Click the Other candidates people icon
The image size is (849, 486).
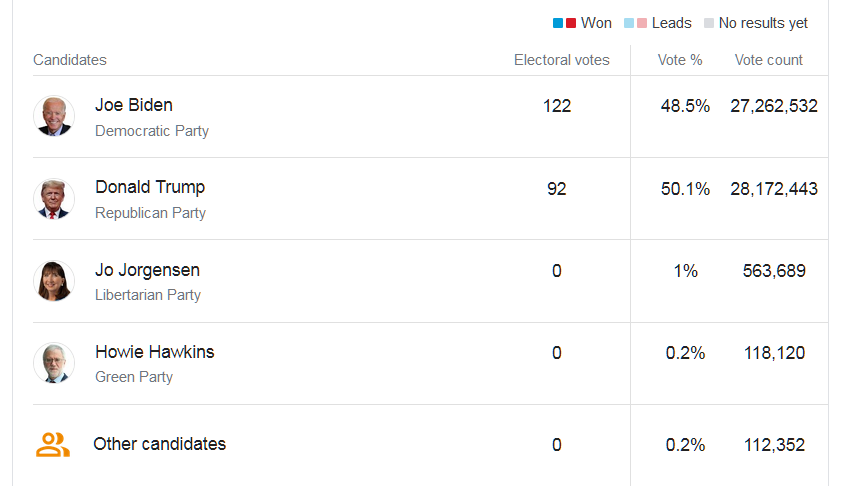click(x=53, y=445)
